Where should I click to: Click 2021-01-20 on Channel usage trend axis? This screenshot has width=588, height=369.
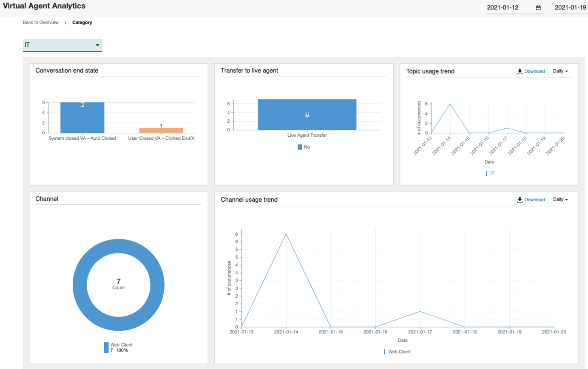[554, 332]
